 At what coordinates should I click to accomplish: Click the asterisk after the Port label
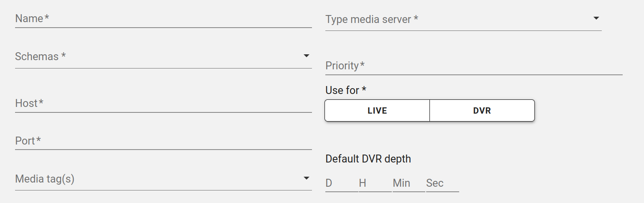point(38,141)
